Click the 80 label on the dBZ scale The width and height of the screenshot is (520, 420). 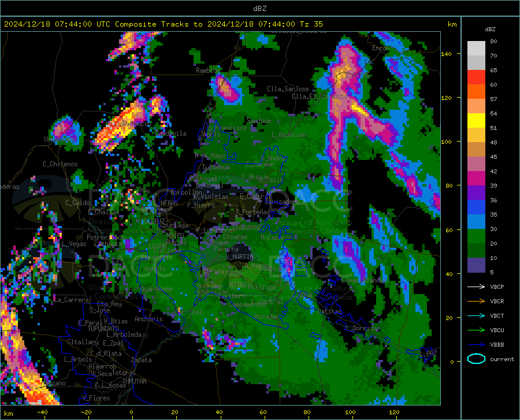point(493,42)
